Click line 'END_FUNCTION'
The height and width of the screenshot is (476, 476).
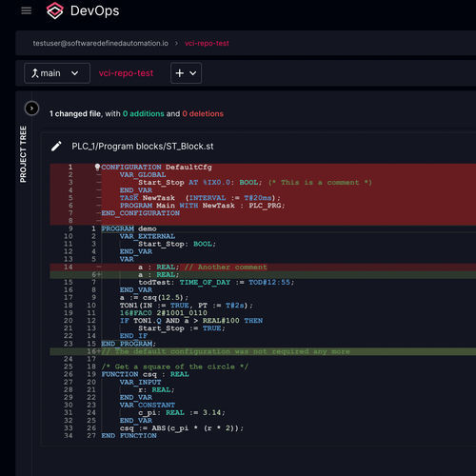(129, 436)
